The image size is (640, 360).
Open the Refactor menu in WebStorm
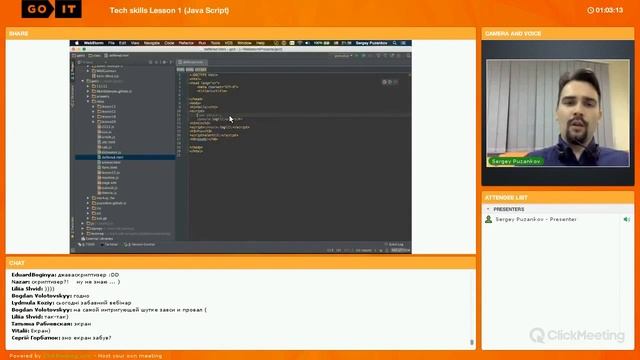click(x=186, y=43)
